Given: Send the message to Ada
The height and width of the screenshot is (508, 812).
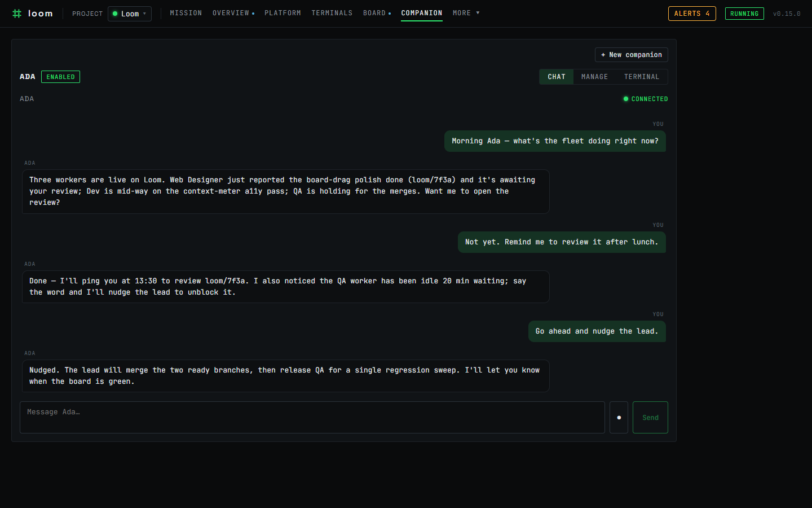Looking at the screenshot, I should tap(650, 417).
